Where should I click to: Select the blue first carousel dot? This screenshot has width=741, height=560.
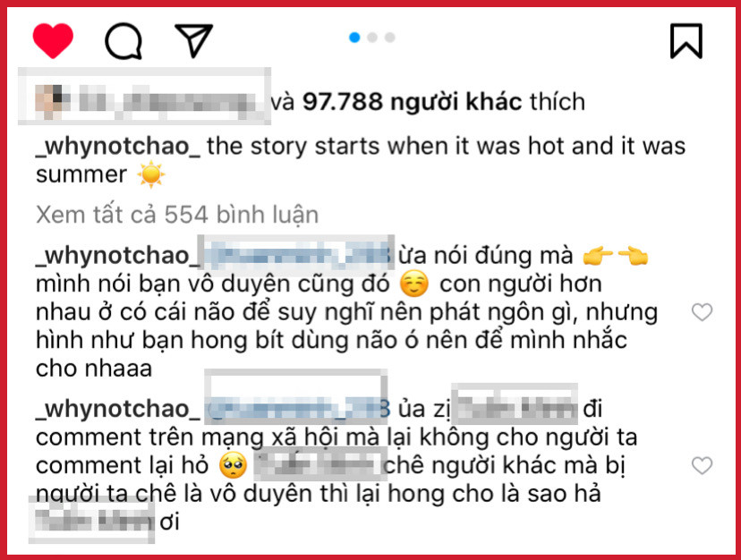tap(354, 38)
